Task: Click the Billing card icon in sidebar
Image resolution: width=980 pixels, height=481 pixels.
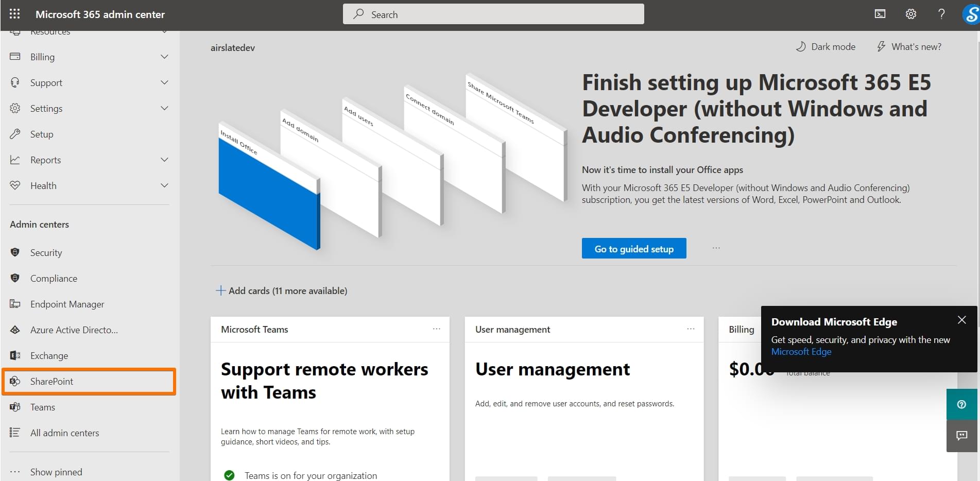Action: [15, 57]
